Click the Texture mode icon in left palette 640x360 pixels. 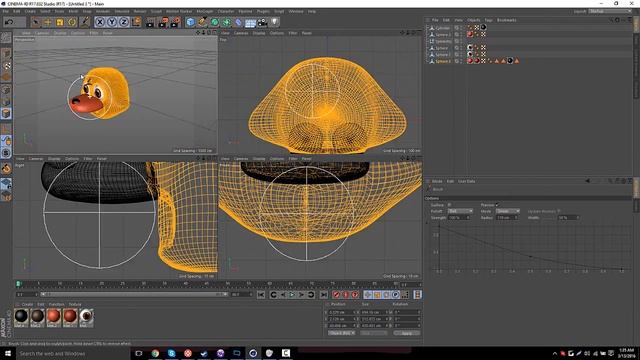pos(6,66)
